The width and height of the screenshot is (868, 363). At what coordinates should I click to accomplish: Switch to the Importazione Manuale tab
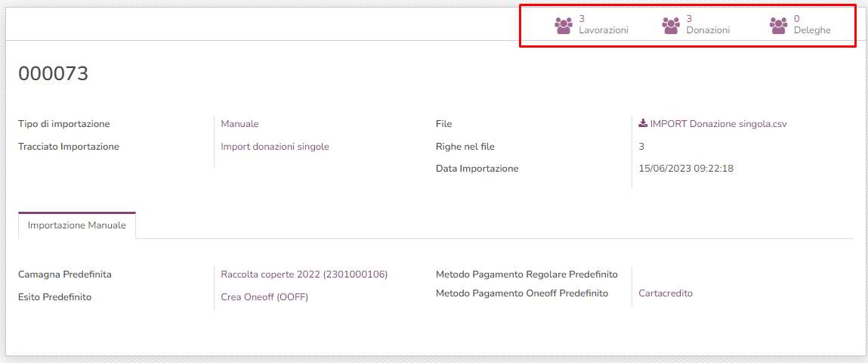[77, 225]
